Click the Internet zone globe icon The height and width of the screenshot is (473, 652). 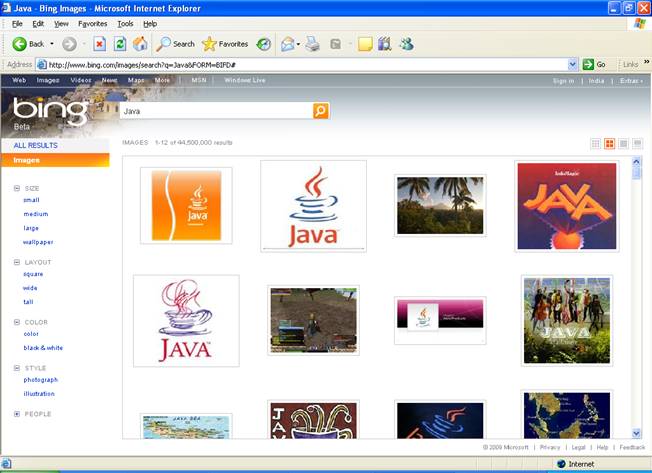[561, 464]
